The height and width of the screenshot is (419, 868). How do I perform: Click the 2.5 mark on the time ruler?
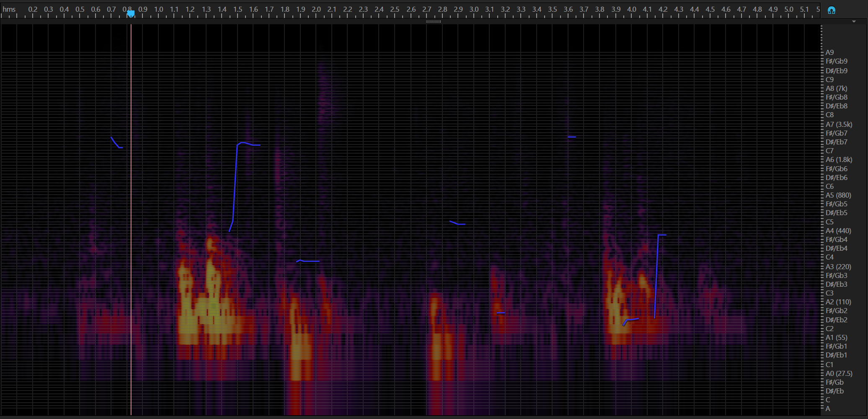point(395,9)
